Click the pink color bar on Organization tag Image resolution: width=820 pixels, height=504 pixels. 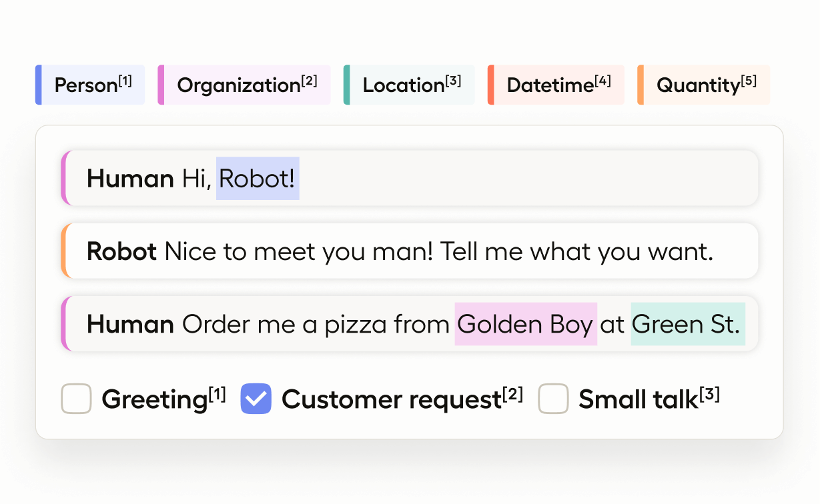[161, 85]
